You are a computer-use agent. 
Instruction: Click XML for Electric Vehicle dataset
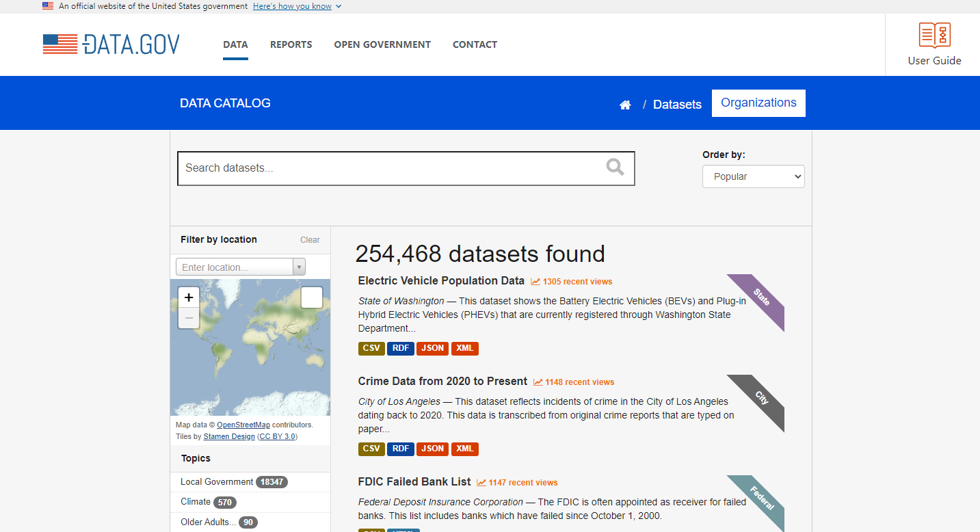coord(464,348)
